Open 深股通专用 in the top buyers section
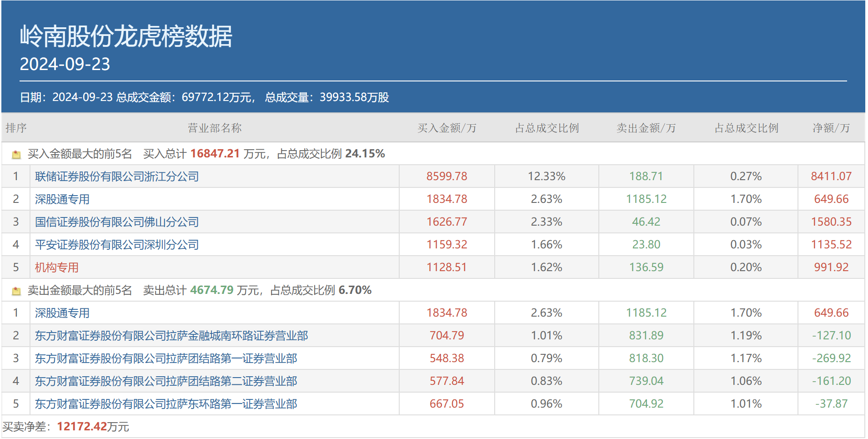The image size is (868, 439). pos(62,199)
